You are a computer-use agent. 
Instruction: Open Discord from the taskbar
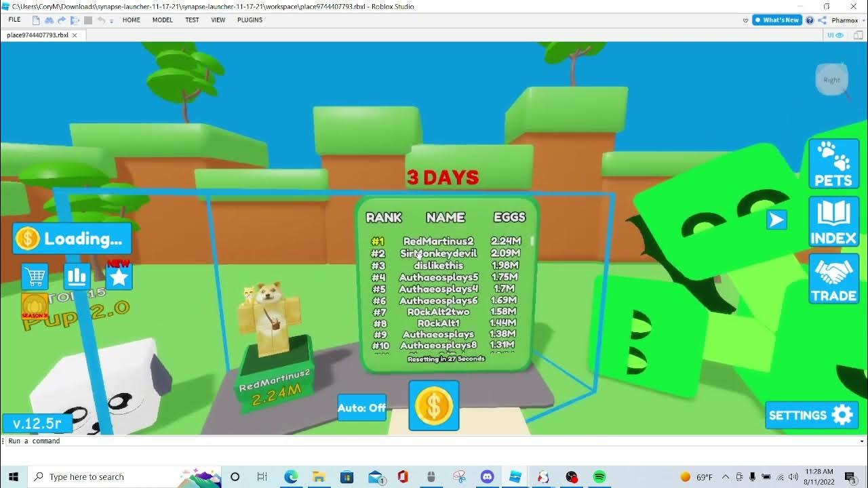(487, 476)
